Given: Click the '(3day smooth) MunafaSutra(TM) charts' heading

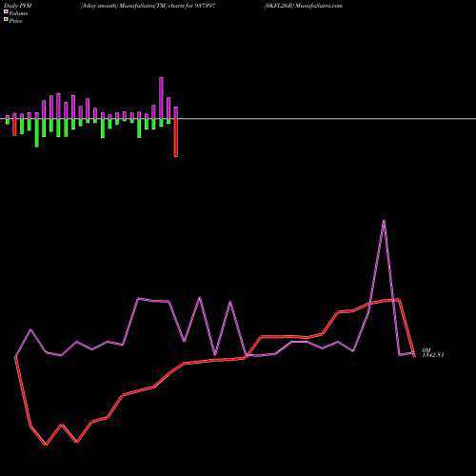Looking at the screenshot, I should (x=132, y=6).
